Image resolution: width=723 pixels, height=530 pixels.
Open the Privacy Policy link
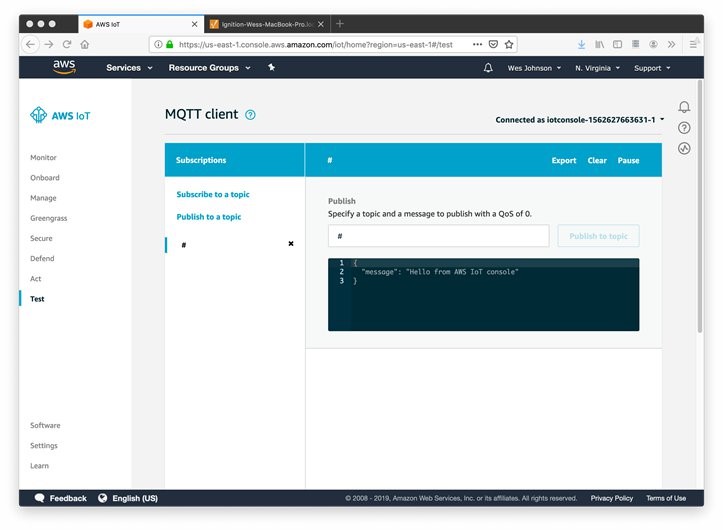click(611, 498)
